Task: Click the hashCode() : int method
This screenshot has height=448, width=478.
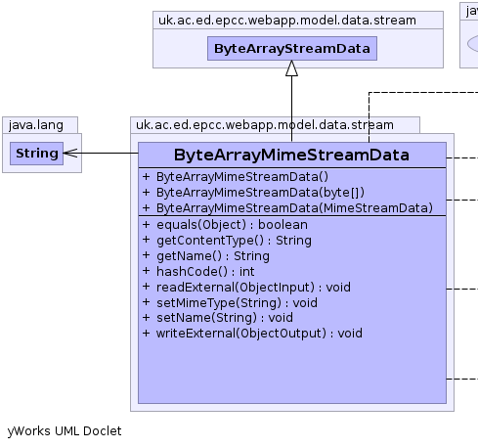Action: (198, 272)
